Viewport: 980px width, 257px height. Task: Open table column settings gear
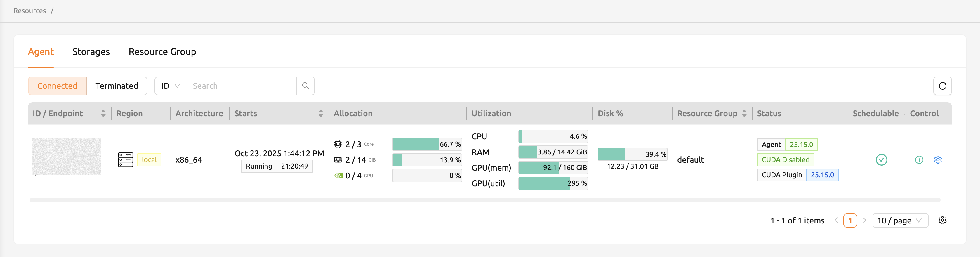point(942,220)
